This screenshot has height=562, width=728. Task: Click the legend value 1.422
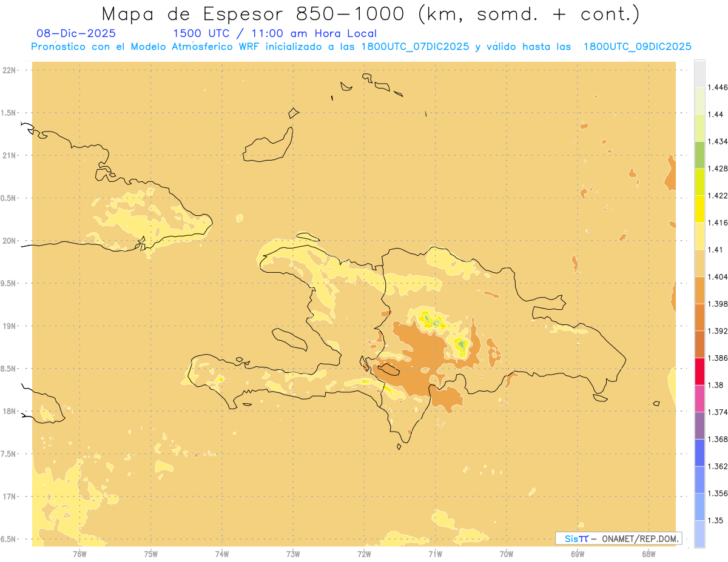[x=719, y=195]
